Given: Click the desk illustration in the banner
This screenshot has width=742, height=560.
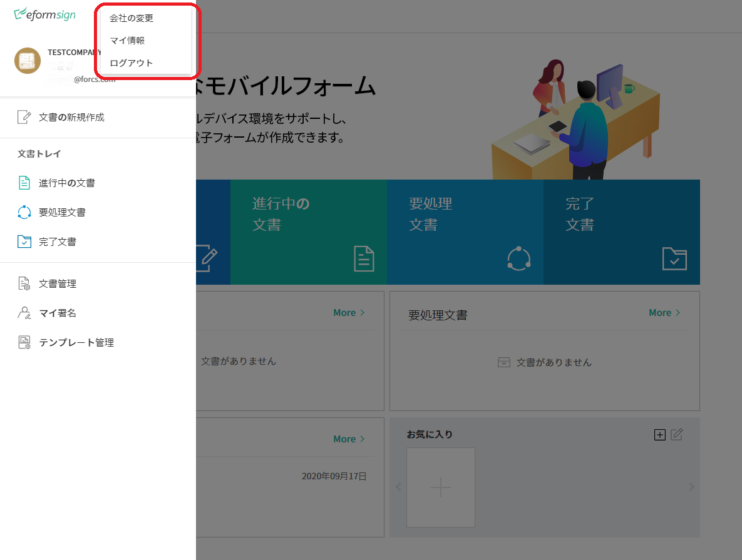Looking at the screenshot, I should 575,119.
